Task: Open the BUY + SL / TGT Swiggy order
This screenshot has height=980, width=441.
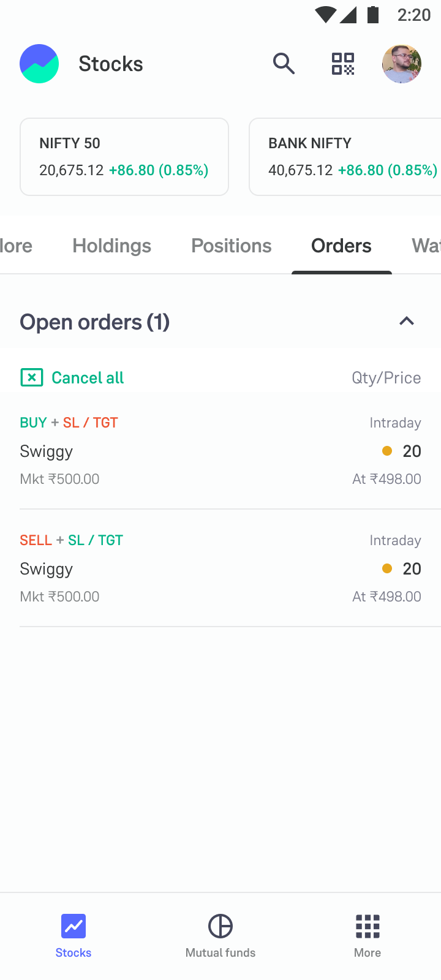Action: (221, 451)
